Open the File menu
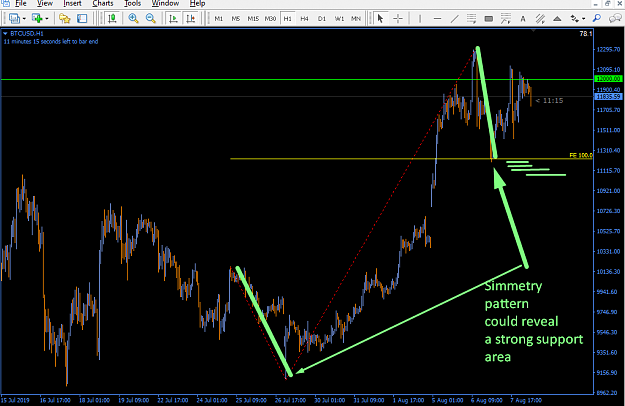This screenshot has height=406, width=625. 20,4
